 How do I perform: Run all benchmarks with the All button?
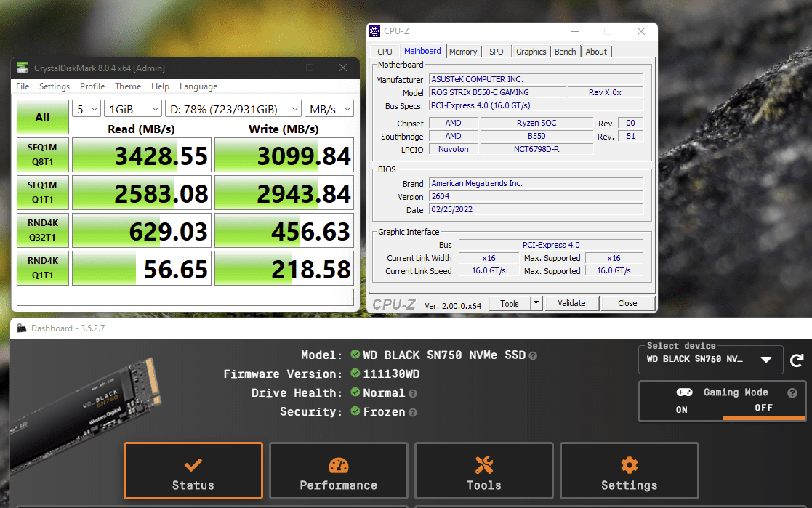click(x=42, y=117)
